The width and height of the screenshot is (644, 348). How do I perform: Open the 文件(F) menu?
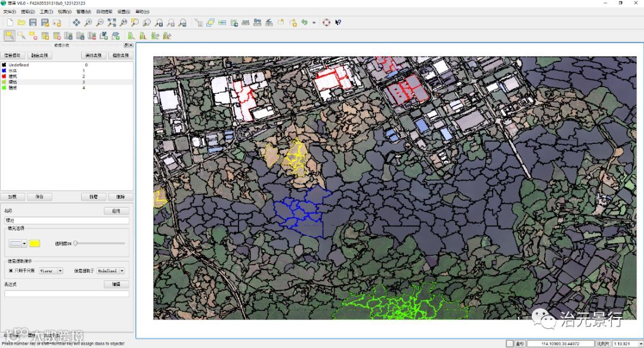point(10,11)
